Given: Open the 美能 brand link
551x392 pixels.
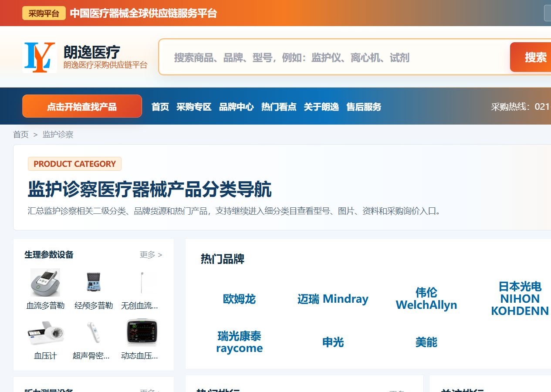Looking at the screenshot, I should coord(426,342).
